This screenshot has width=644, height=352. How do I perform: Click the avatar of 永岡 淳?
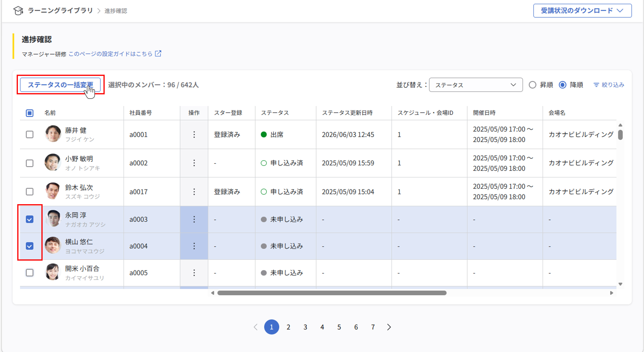(53, 219)
